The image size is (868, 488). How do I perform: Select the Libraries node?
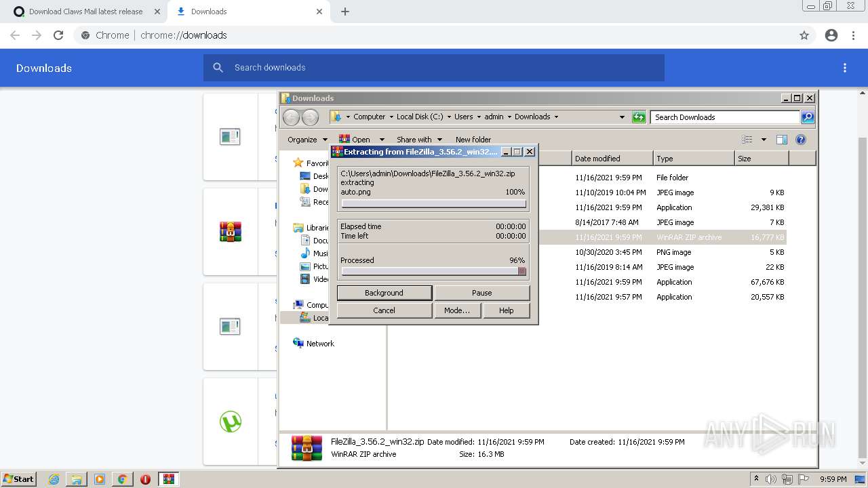(x=311, y=228)
